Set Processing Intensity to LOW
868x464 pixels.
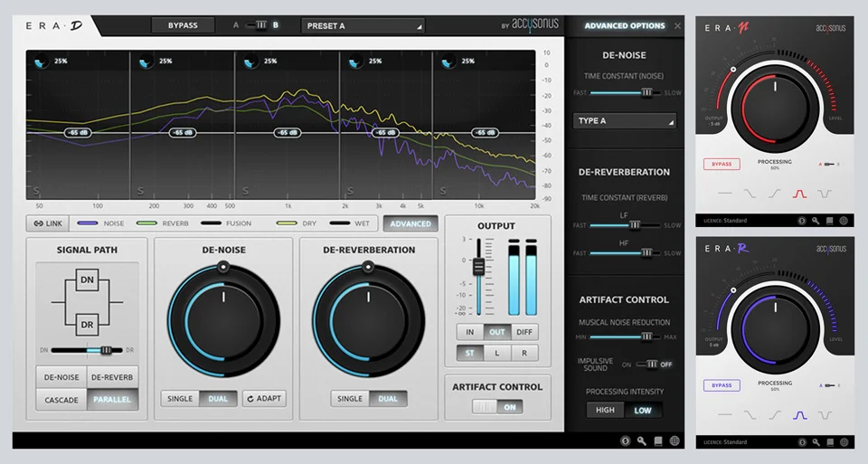[643, 411]
